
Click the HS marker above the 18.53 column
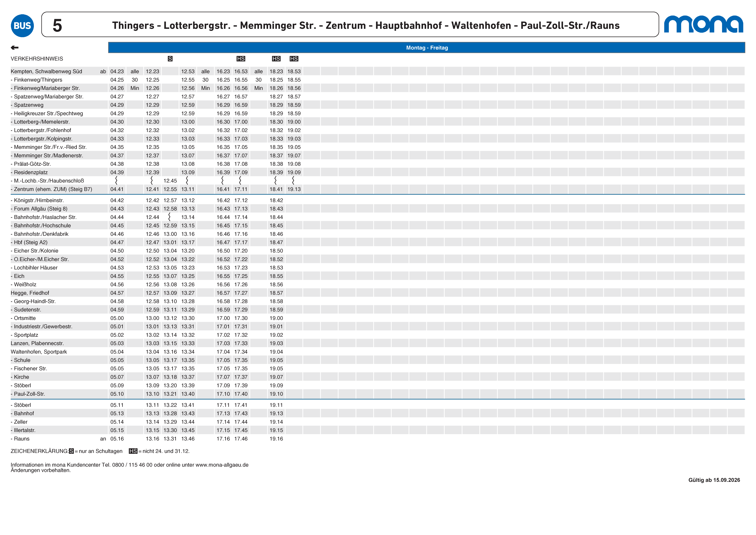294,59
